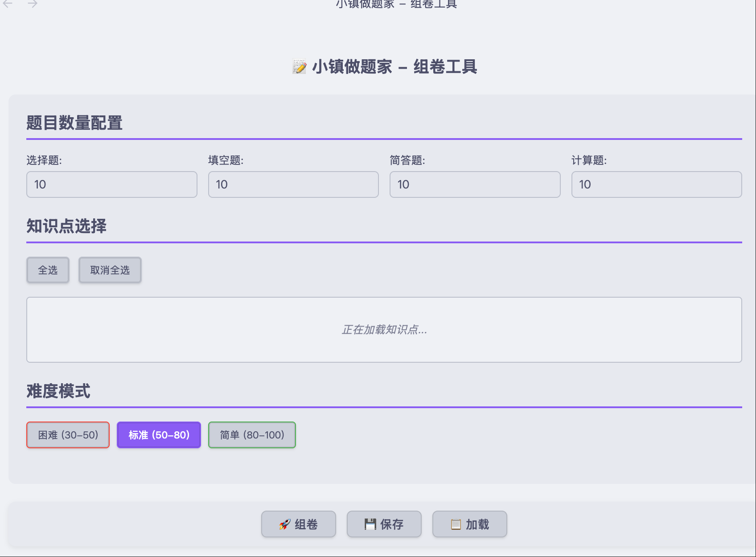
Task: Click the 题目数量配置 section heading
Action: coord(74,123)
